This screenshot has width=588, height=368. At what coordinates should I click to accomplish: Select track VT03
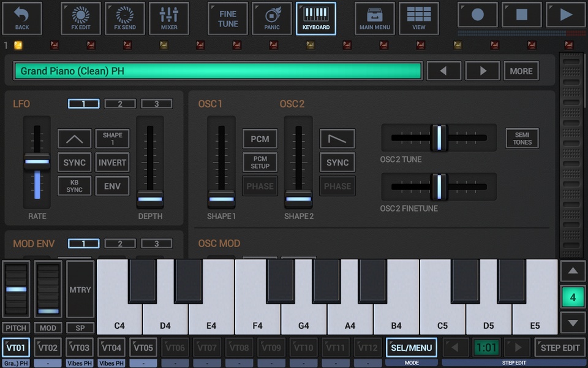point(80,348)
